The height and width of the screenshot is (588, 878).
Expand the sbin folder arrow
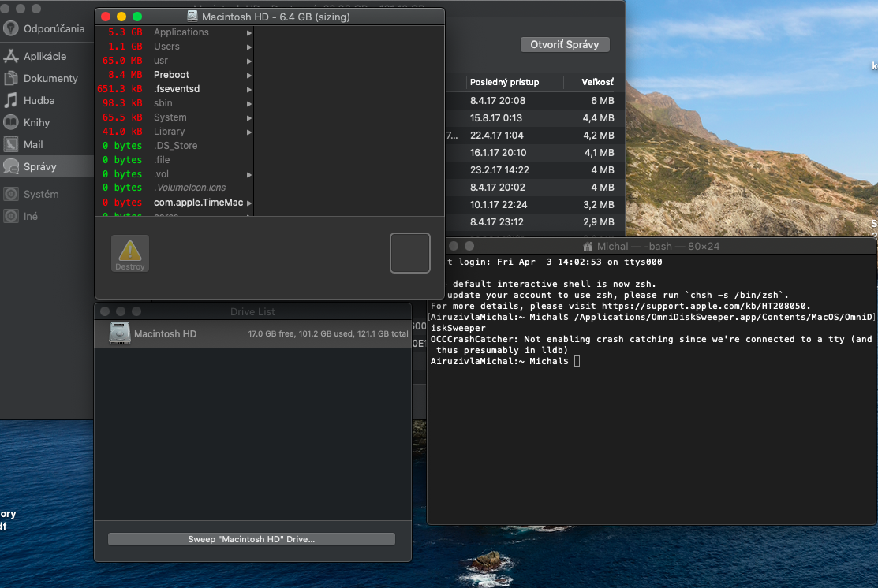click(249, 104)
